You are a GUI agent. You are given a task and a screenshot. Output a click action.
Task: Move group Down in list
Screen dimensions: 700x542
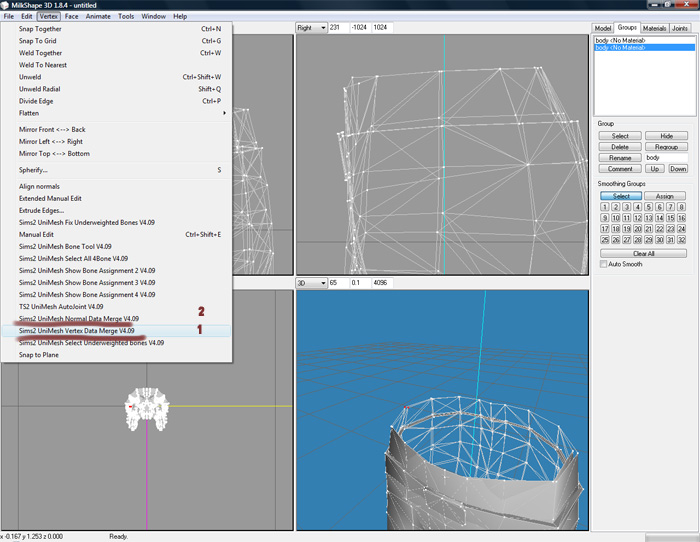[678, 169]
